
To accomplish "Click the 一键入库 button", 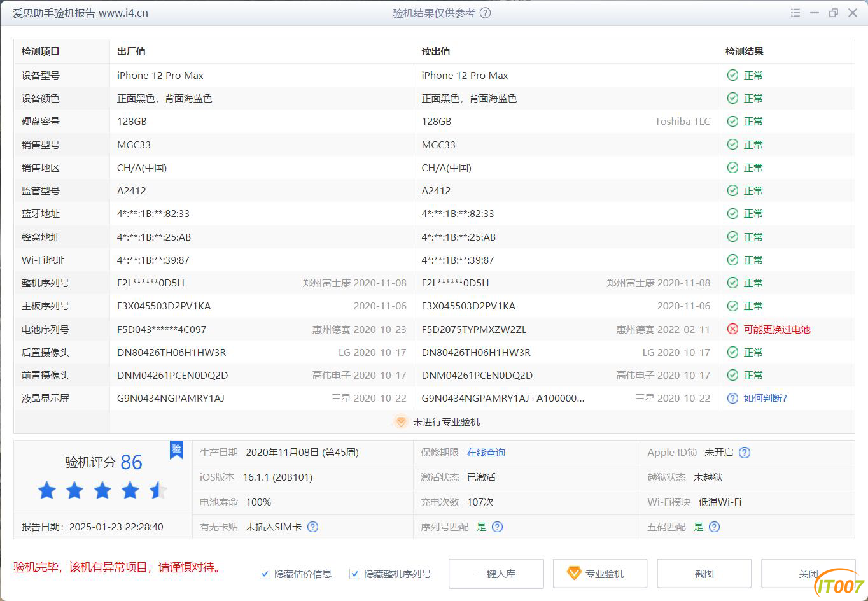I will coord(496,574).
